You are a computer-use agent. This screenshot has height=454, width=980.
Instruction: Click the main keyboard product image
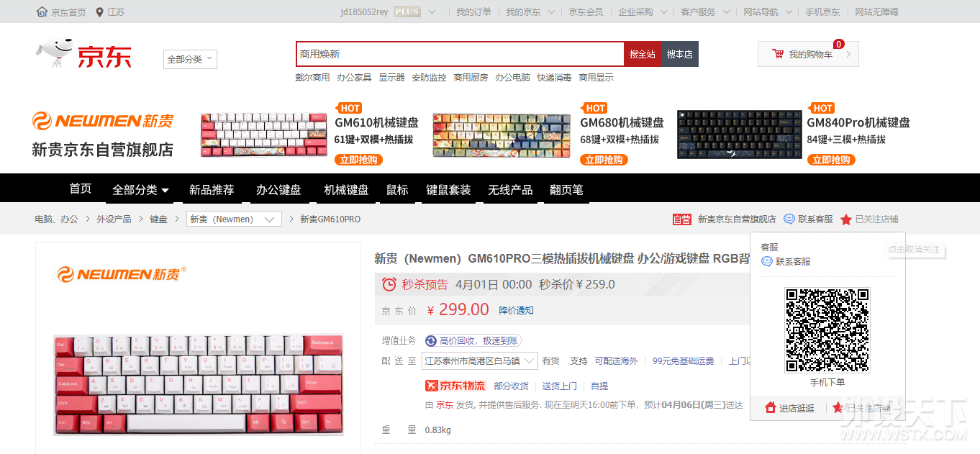click(198, 383)
